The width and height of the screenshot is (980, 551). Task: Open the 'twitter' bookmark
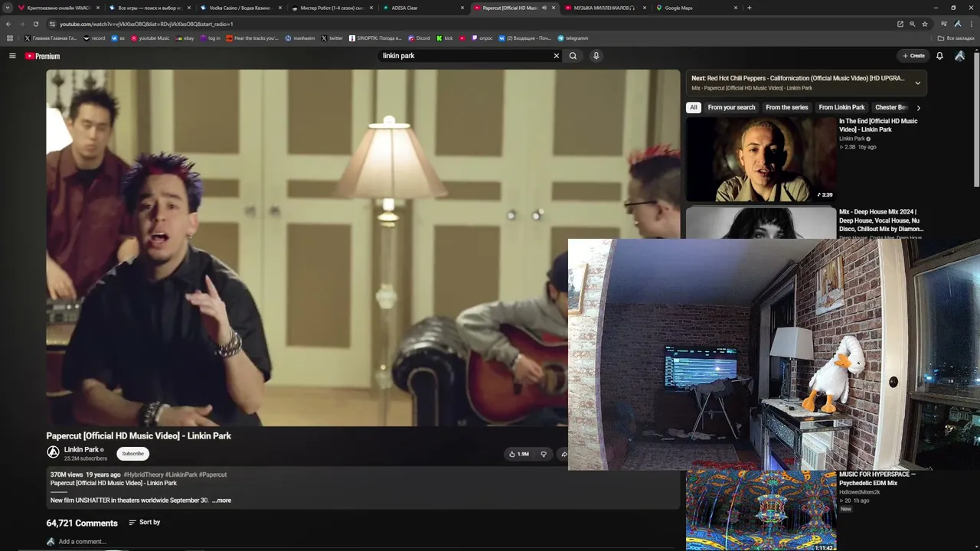(x=332, y=38)
